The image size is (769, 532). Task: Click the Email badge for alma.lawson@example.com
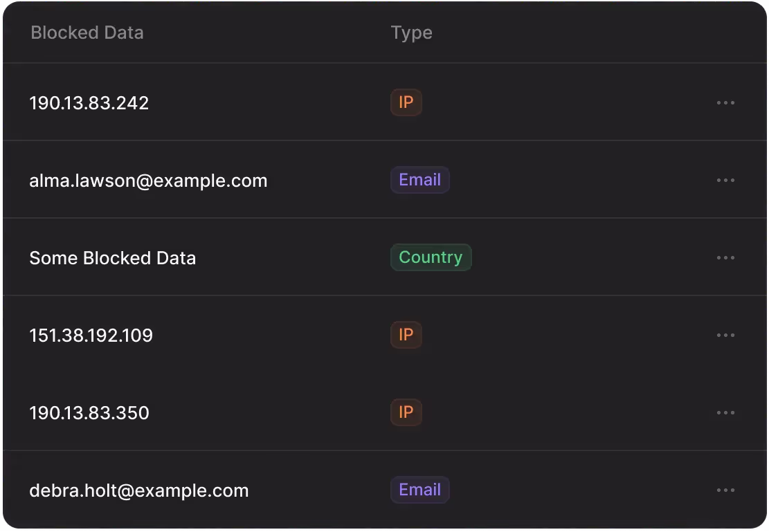pos(419,180)
